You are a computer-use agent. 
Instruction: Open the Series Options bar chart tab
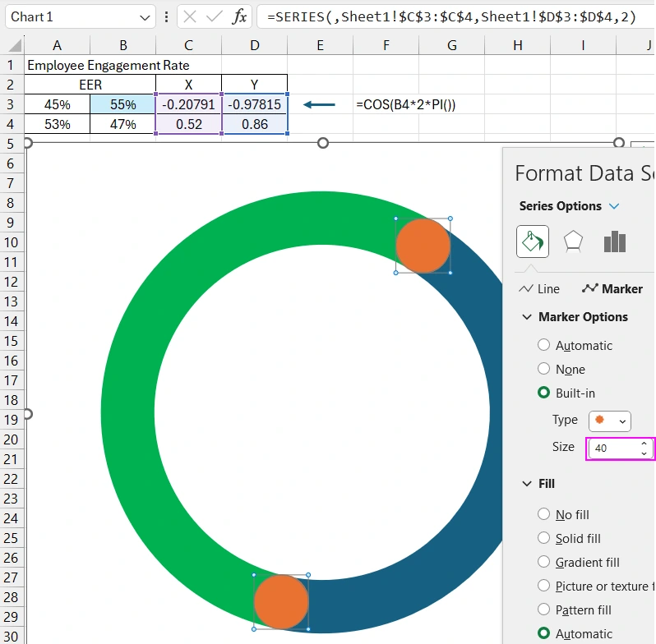pyautogui.click(x=615, y=241)
